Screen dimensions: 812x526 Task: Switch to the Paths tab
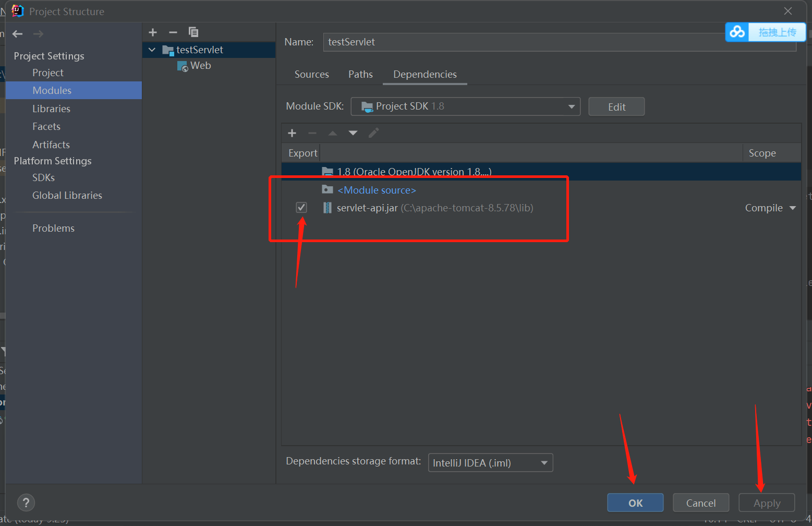point(360,75)
